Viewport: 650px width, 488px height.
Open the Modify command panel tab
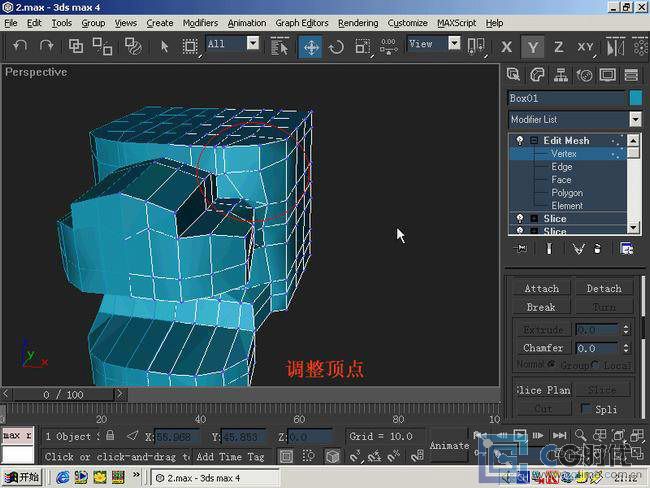click(537, 75)
